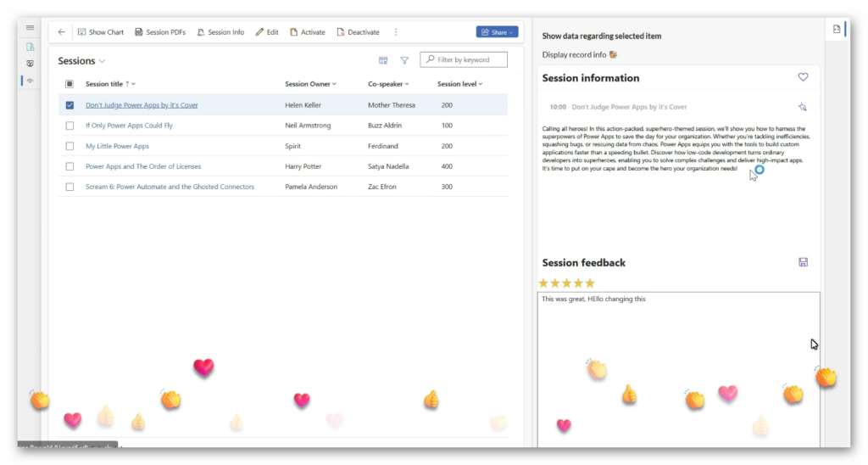Open Session PDFs command
This screenshot has width=868, height=465.
coord(160,32)
